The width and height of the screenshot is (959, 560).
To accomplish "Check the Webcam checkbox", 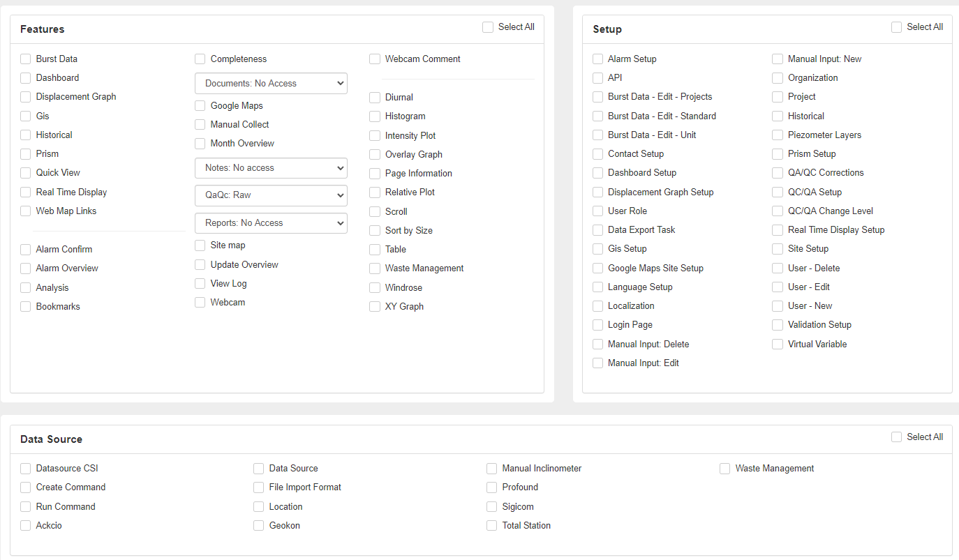I will point(200,303).
